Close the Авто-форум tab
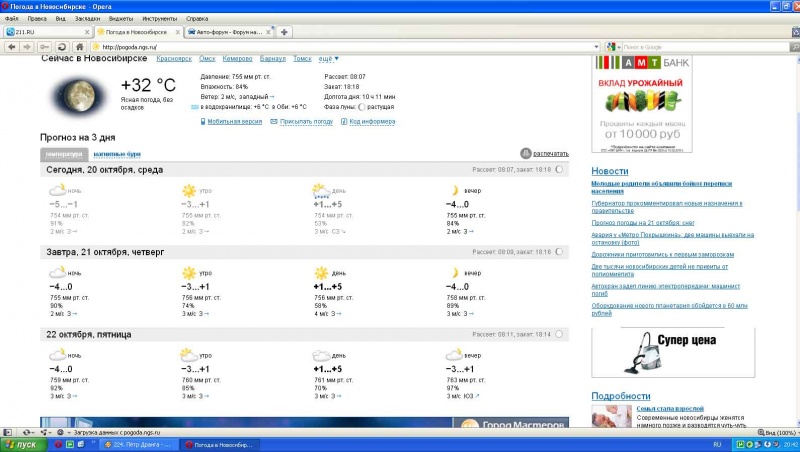This screenshot has width=800, height=452. (x=268, y=32)
